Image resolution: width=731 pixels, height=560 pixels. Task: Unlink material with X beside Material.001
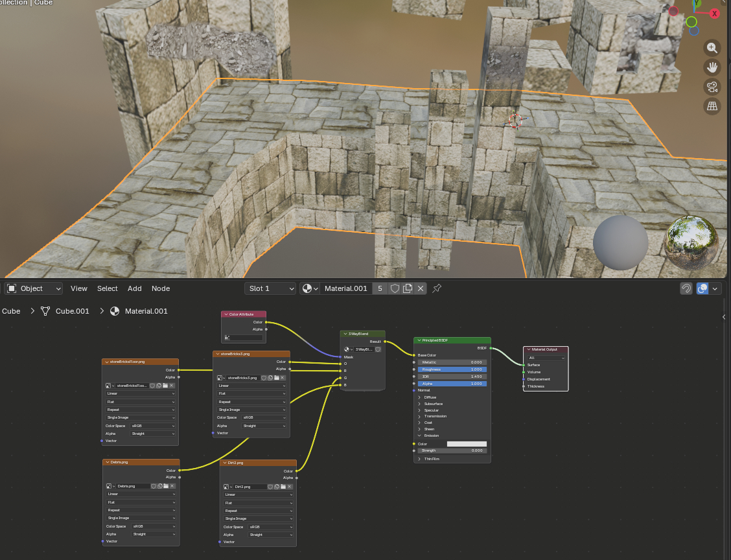[421, 288]
